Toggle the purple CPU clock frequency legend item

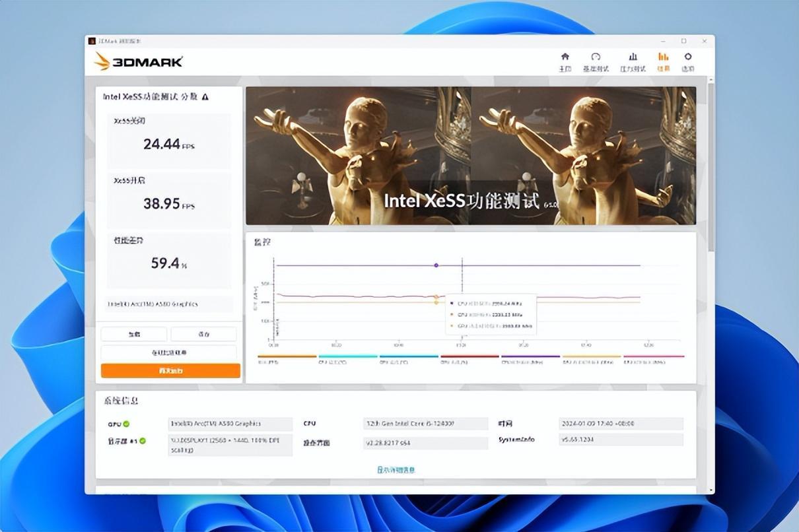(530, 360)
